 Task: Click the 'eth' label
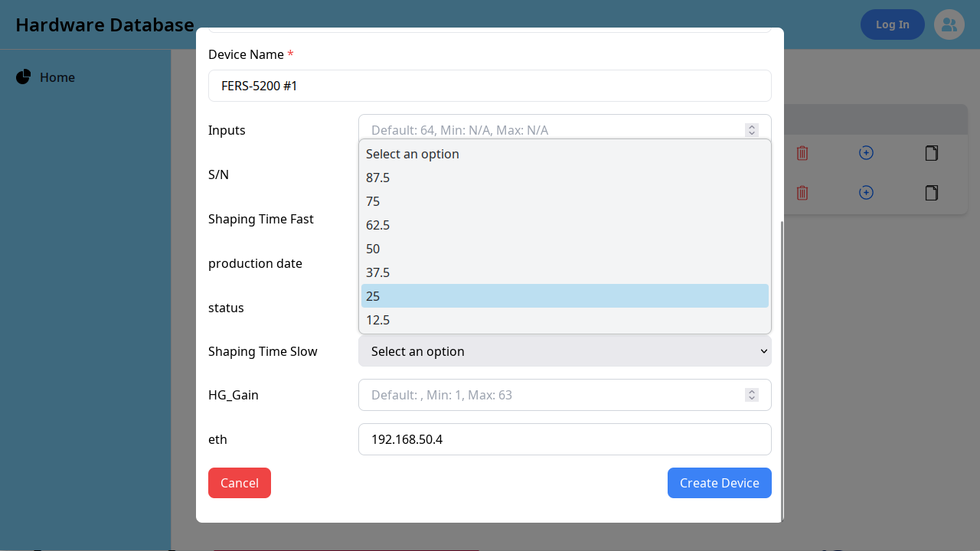217,439
